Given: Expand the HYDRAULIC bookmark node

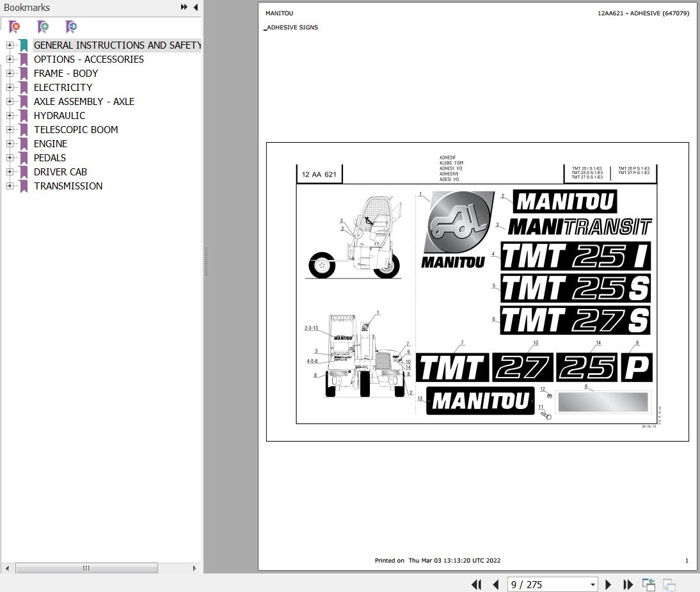Looking at the screenshot, I should pyautogui.click(x=10, y=115).
